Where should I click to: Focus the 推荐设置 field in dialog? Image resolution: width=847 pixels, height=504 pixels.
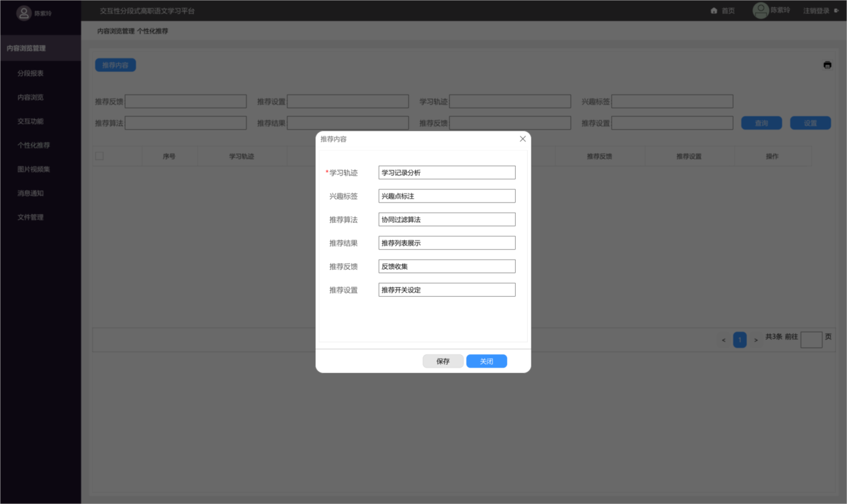point(447,290)
